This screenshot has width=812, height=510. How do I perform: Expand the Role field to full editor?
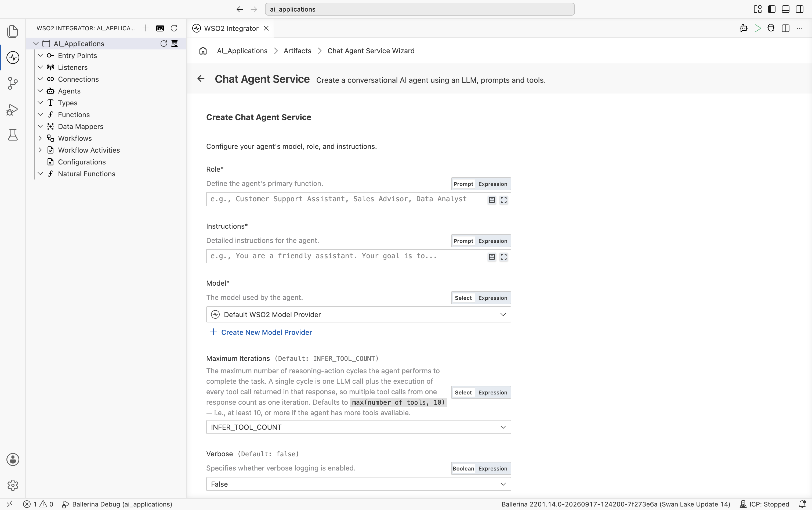tap(503, 200)
